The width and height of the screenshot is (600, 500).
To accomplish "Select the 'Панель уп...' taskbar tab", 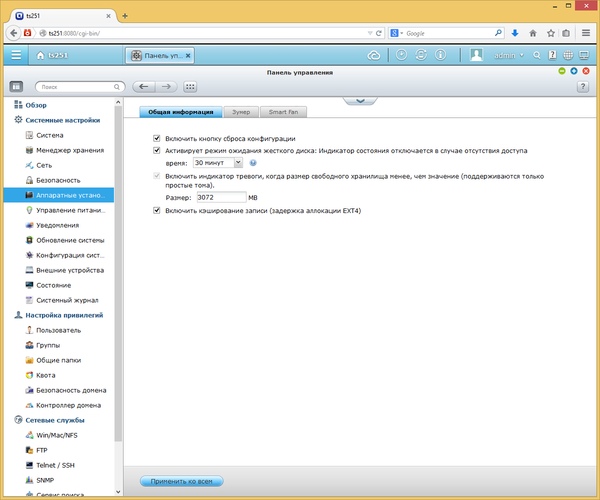I will point(160,55).
